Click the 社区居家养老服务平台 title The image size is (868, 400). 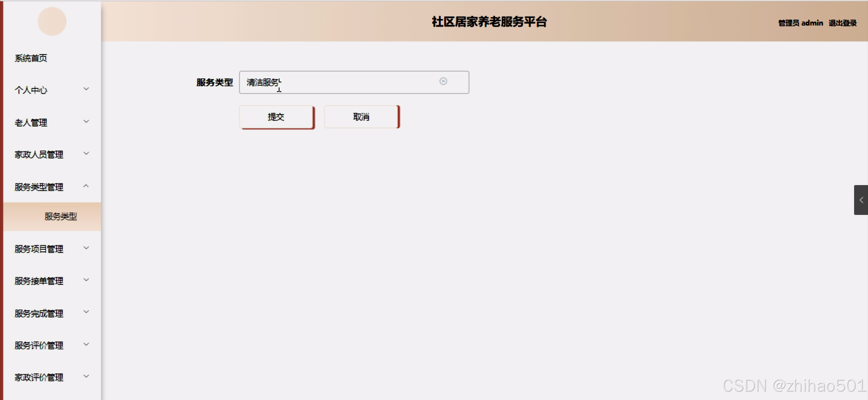pos(489,22)
